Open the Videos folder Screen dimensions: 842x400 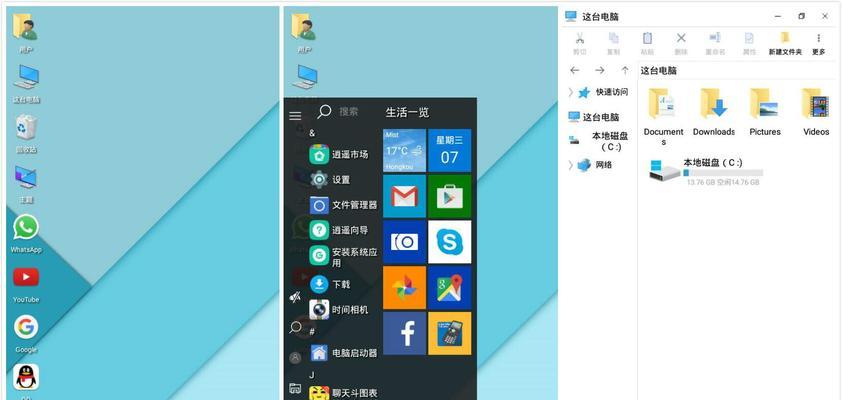(x=816, y=112)
